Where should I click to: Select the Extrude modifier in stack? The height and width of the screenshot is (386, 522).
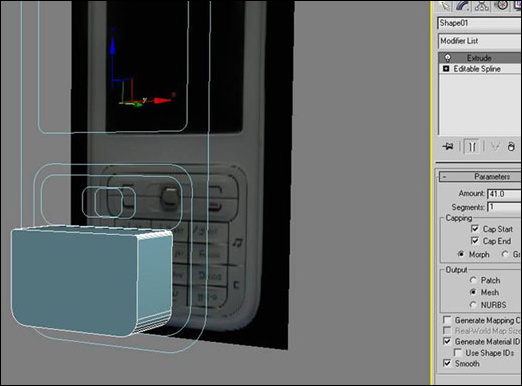pos(480,58)
